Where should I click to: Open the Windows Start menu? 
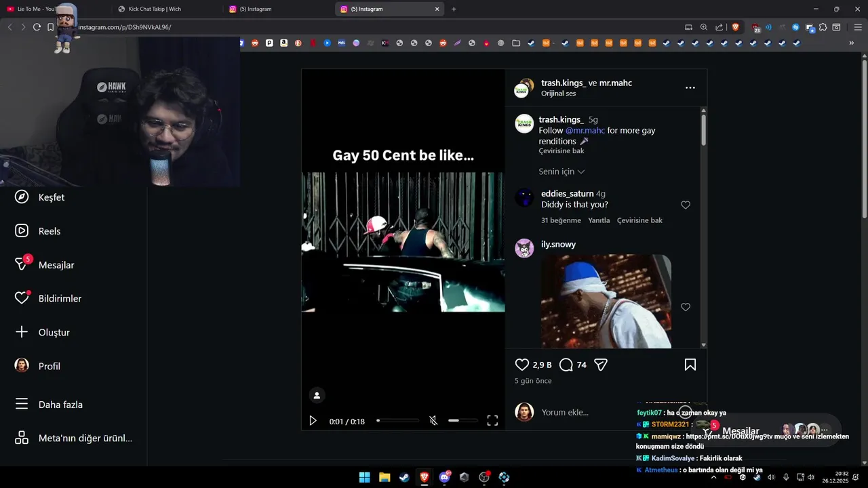(x=364, y=477)
